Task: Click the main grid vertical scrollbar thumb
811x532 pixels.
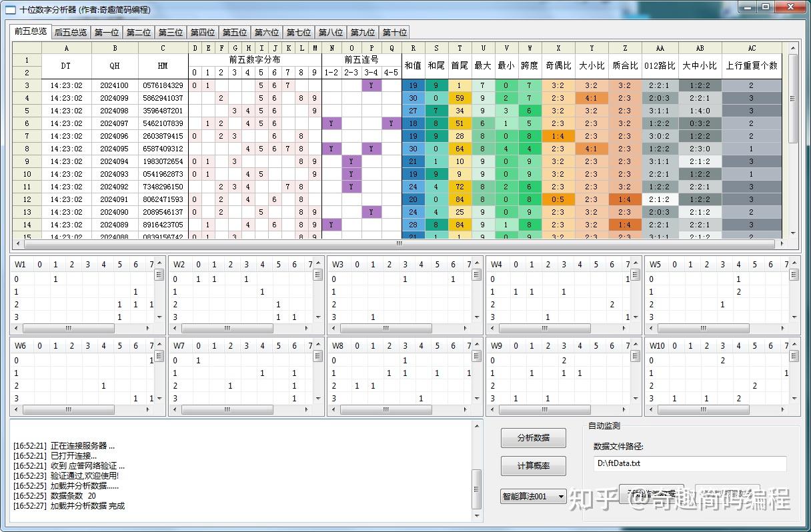Action: 793,98
